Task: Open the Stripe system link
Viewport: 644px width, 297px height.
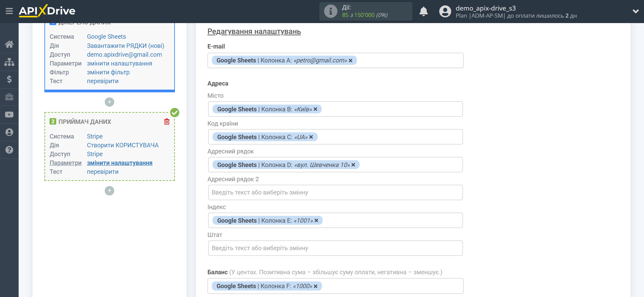Action: (x=95, y=136)
